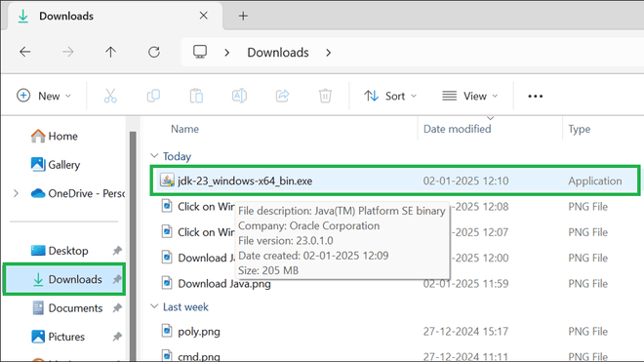Collapse the Last week group
The height and width of the screenshot is (362, 644).
click(x=154, y=306)
